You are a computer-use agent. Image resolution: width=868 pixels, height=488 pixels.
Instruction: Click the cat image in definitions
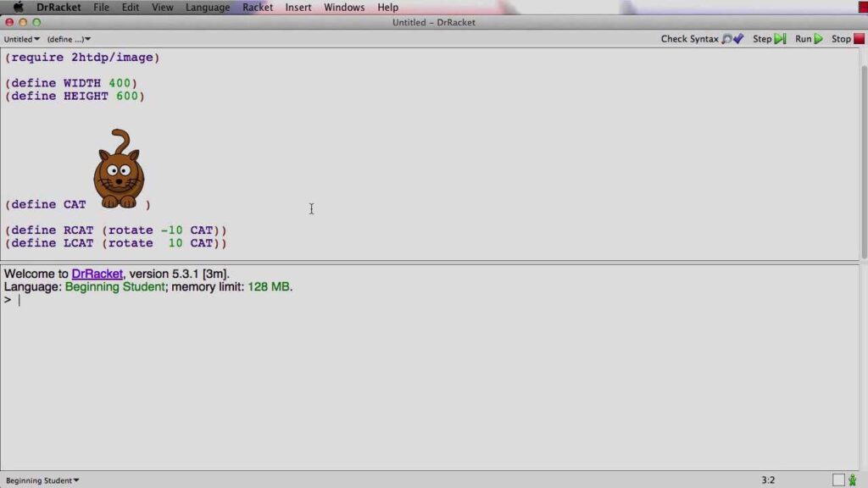(x=119, y=169)
